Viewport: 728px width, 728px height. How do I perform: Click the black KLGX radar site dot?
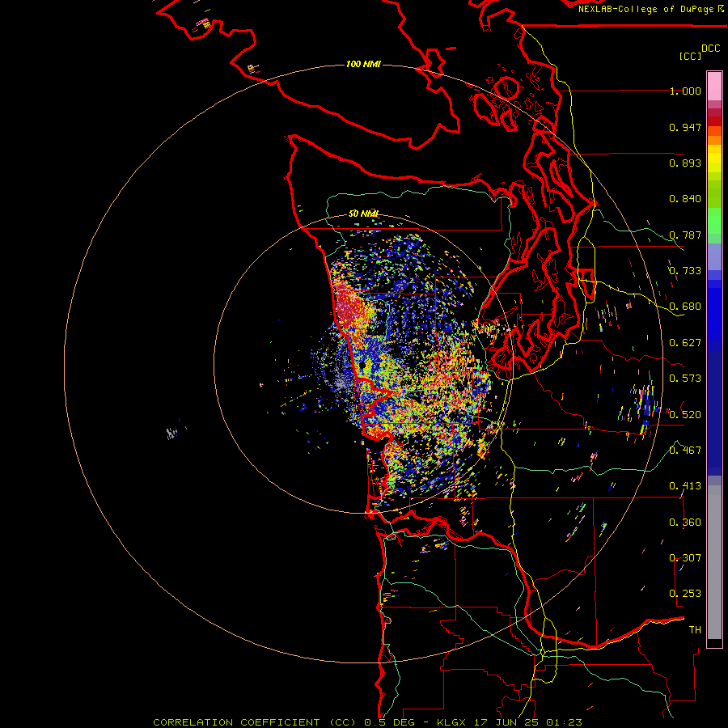(x=362, y=366)
